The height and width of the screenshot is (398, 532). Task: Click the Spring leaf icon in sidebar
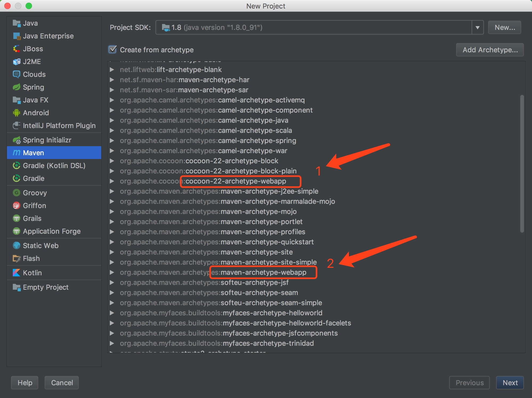pos(17,87)
